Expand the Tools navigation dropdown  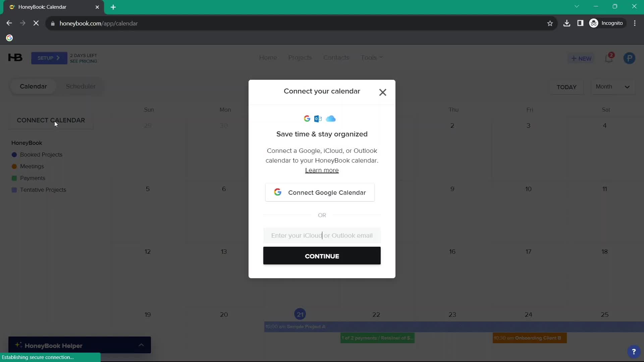click(x=371, y=57)
